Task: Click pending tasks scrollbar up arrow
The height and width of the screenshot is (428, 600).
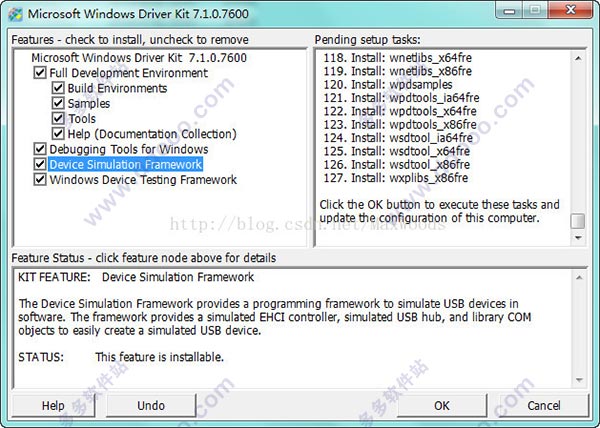Action: pyautogui.click(x=578, y=58)
